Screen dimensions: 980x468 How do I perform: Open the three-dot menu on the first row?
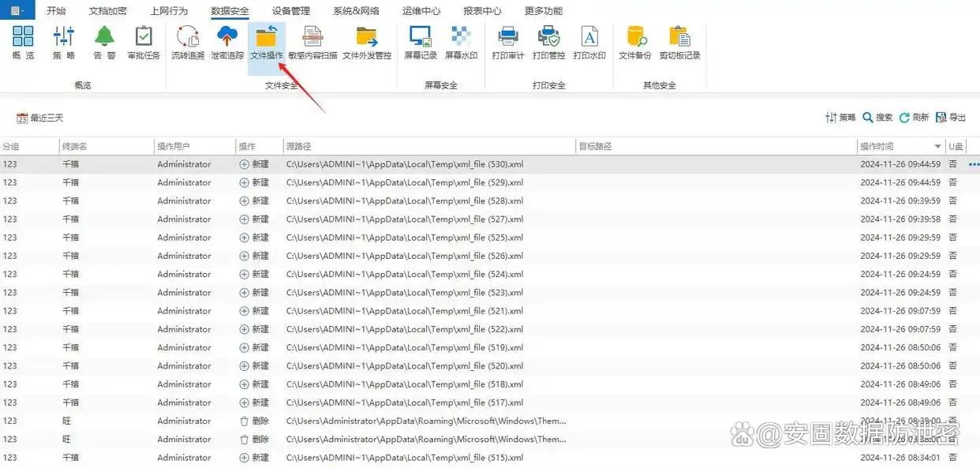coord(974,164)
